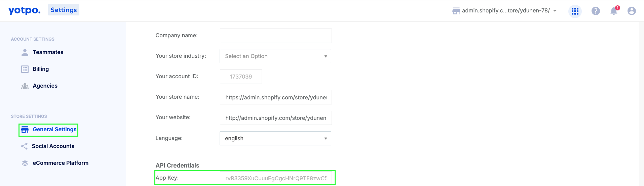
Task: Click the Teammates person icon
Action: click(x=25, y=52)
